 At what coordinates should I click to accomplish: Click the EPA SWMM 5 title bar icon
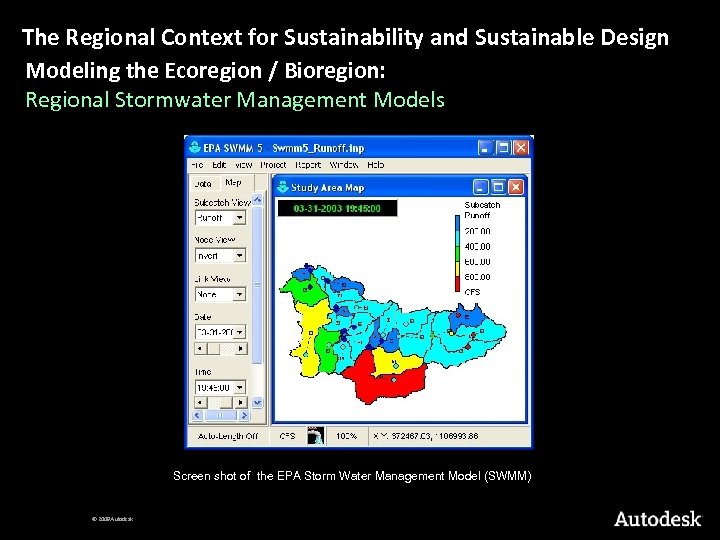(x=195, y=147)
